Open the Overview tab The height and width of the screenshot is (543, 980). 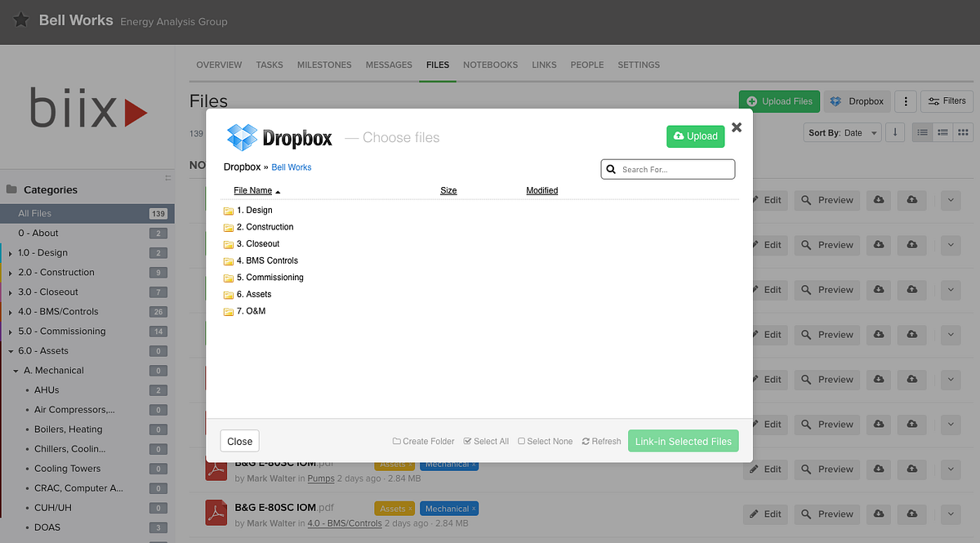[219, 65]
